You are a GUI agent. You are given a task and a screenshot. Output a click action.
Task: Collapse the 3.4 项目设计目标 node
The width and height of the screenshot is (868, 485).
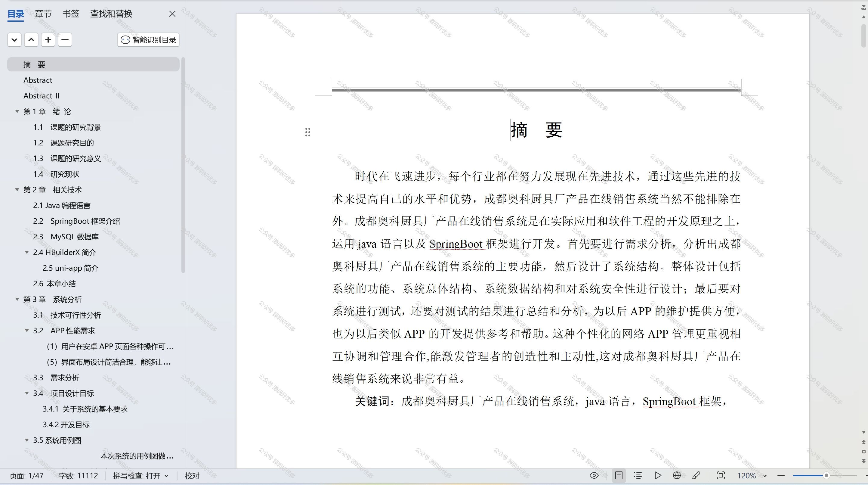(27, 393)
